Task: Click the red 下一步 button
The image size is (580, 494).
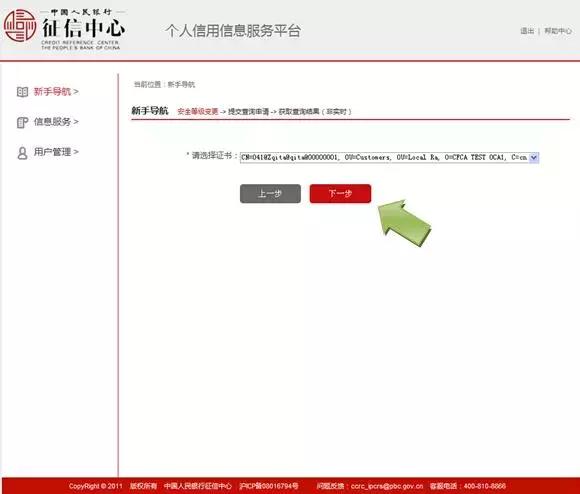Action: coord(340,193)
